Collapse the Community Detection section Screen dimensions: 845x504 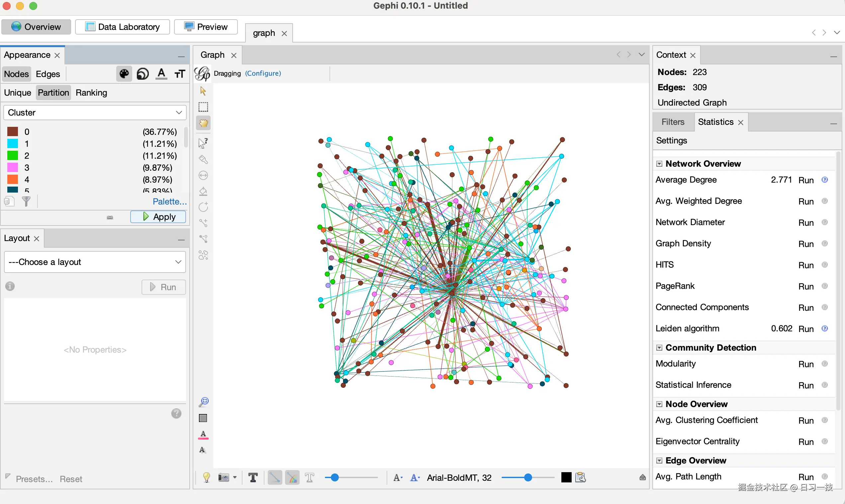pos(659,347)
